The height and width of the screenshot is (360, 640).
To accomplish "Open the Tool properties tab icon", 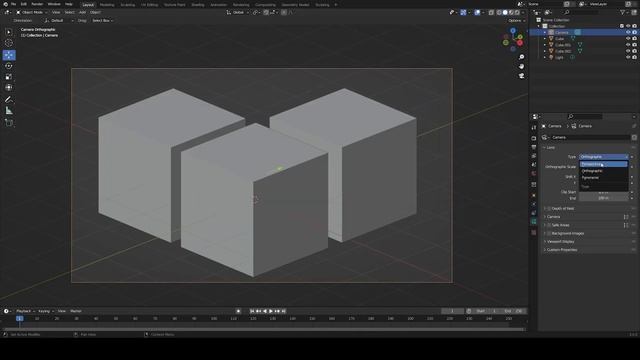I will pyautogui.click(x=533, y=128).
